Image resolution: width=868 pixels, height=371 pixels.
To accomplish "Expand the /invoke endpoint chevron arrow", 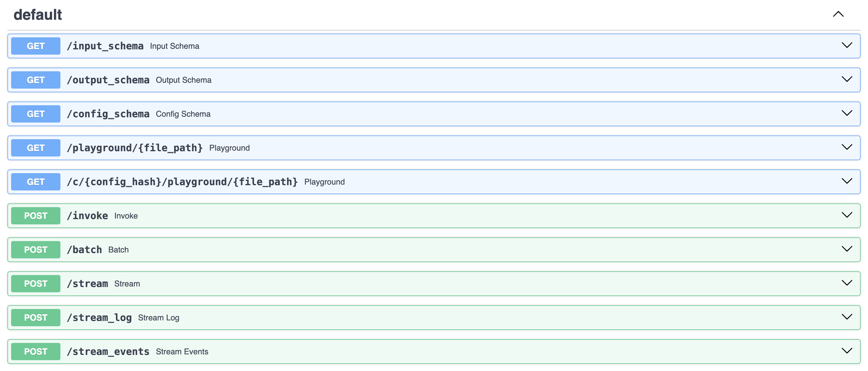I will [846, 215].
